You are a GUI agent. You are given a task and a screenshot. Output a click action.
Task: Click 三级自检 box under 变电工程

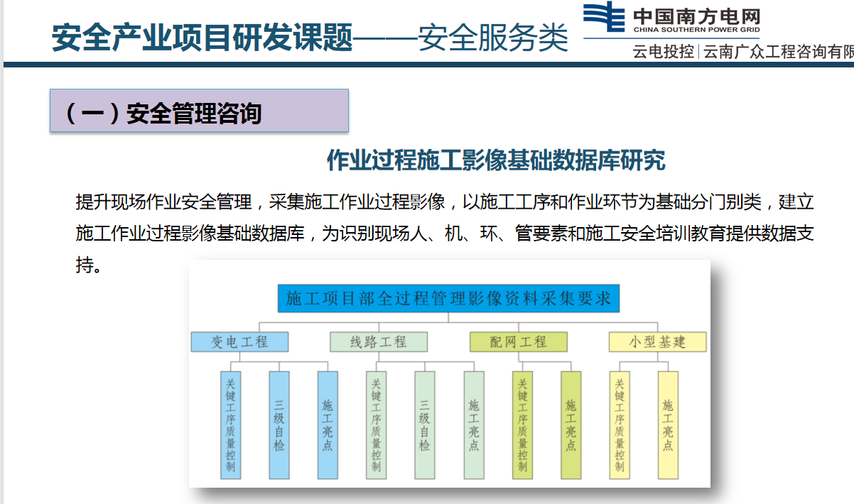click(279, 424)
